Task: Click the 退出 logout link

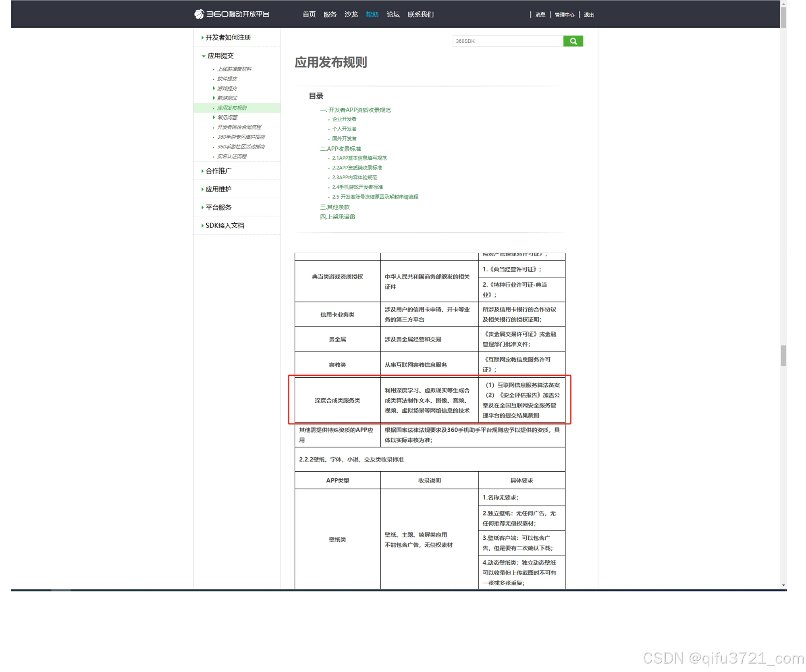Action: tap(588, 15)
